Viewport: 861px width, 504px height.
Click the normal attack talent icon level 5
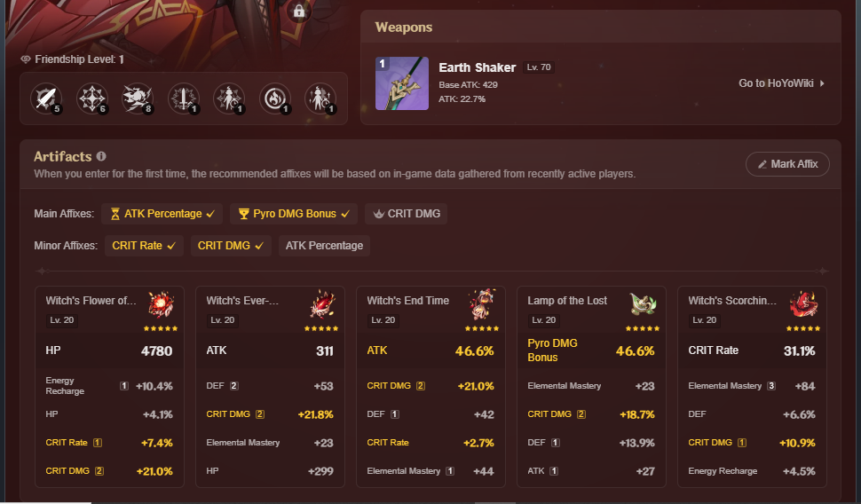click(45, 98)
